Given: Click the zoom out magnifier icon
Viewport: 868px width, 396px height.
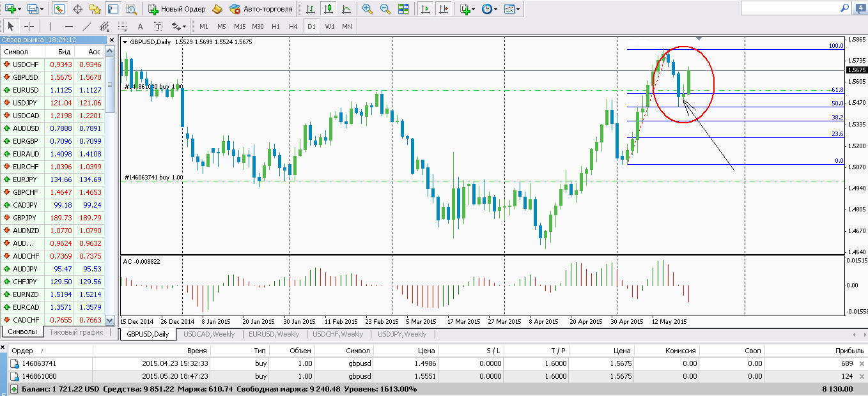Looking at the screenshot, I should 385,9.
